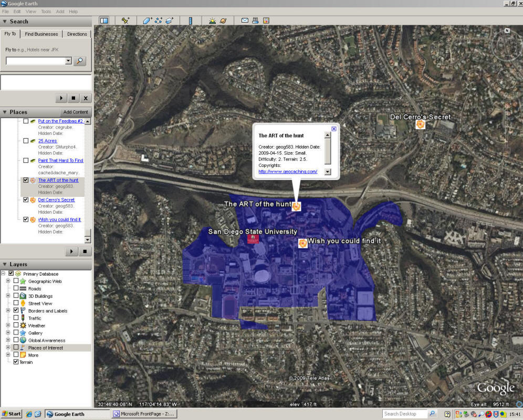The width and height of the screenshot is (523, 420).
Task: Print the current view
Action: coord(255,20)
